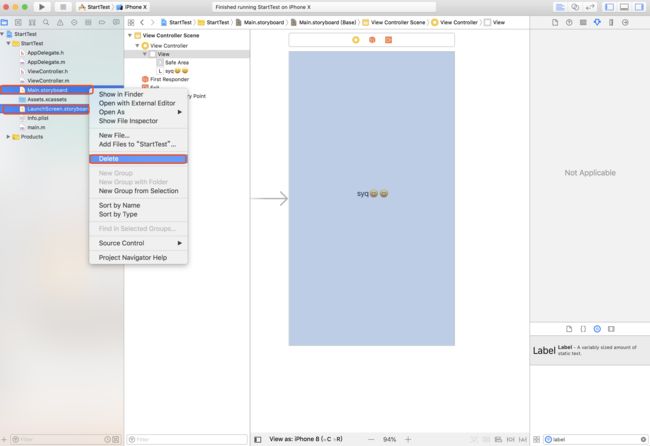
Task: Select the First Responder dock icon above canvas
Action: pos(372,40)
